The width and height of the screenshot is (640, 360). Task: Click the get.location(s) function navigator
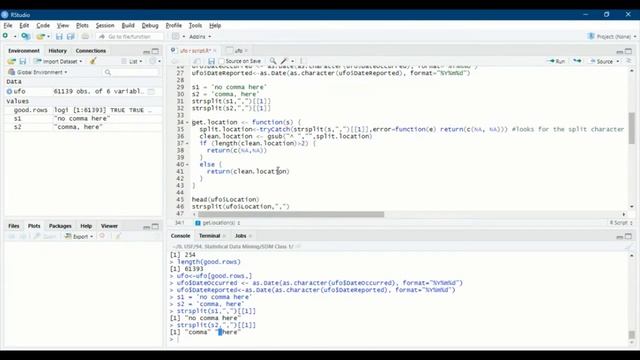218,223
